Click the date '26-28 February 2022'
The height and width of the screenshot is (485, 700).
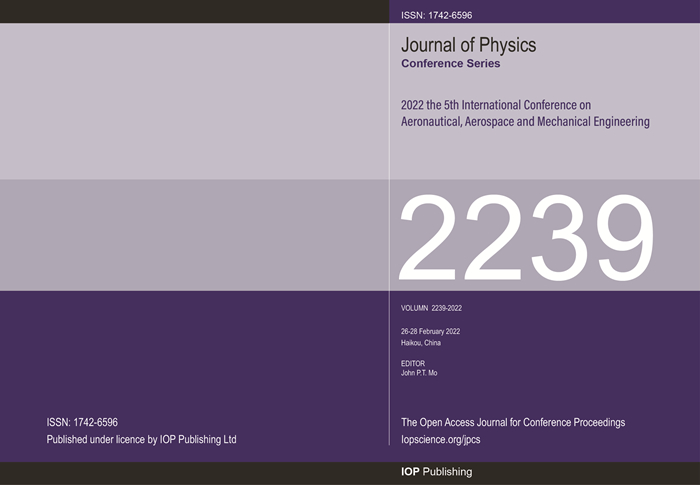tap(430, 331)
